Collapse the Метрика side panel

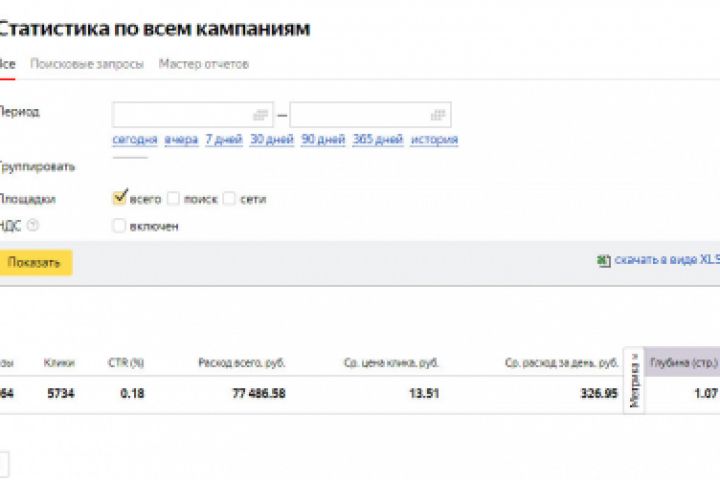click(x=634, y=378)
